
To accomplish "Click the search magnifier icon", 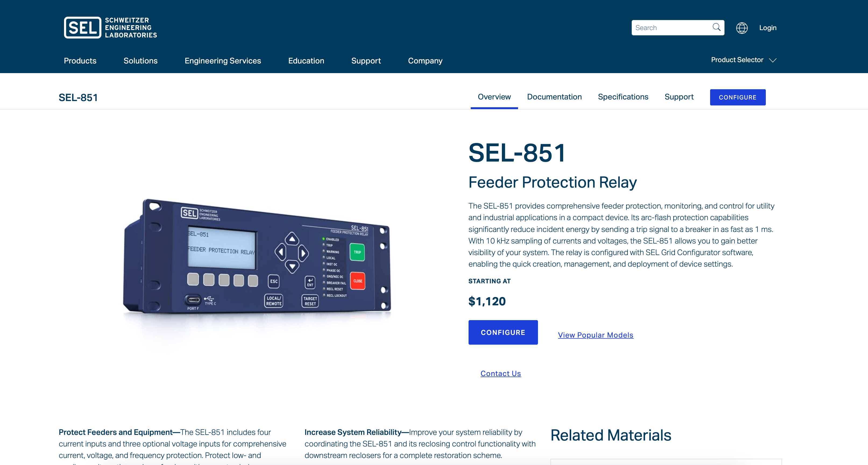I will click(716, 27).
